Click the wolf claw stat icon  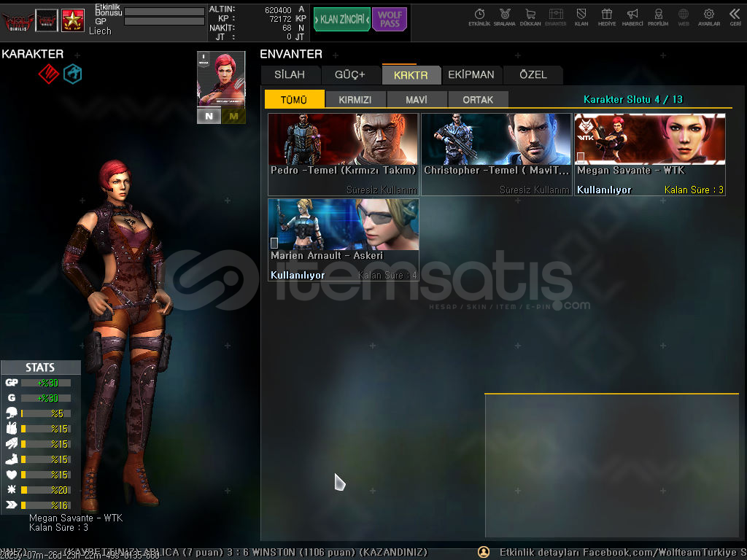[12, 443]
